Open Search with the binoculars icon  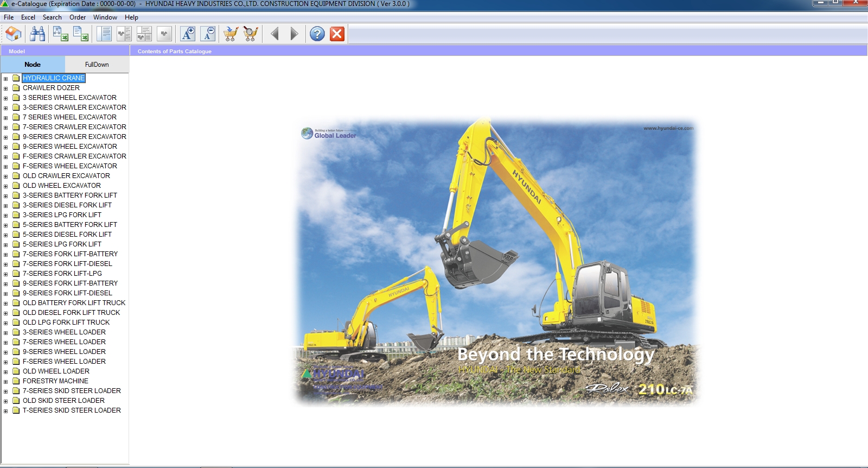point(37,34)
